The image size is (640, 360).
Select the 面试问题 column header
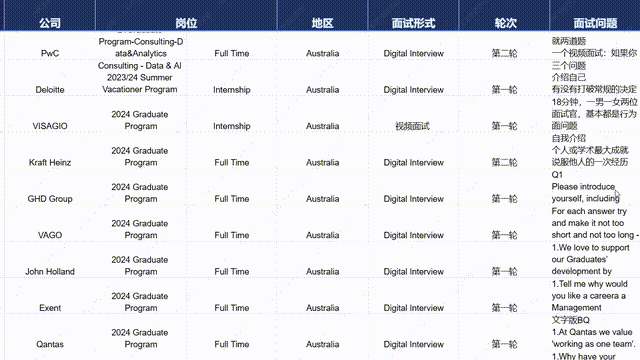pyautogui.click(x=595, y=23)
